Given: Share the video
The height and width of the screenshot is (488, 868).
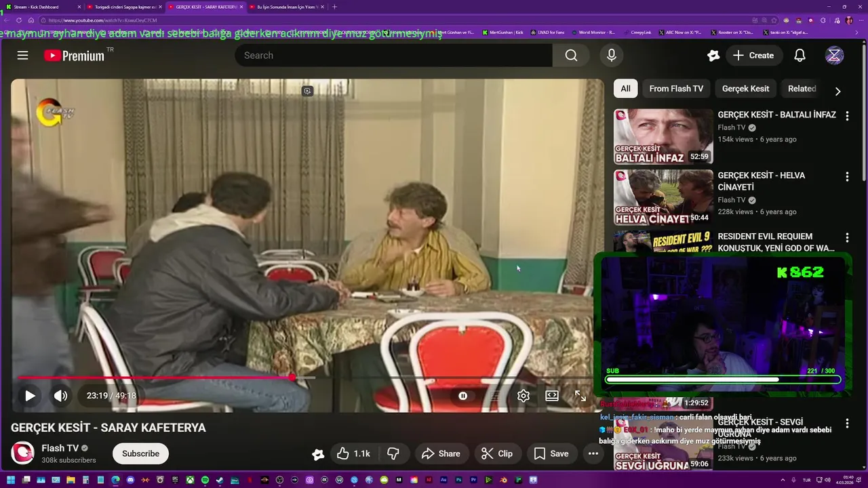Looking at the screenshot, I should [x=441, y=453].
